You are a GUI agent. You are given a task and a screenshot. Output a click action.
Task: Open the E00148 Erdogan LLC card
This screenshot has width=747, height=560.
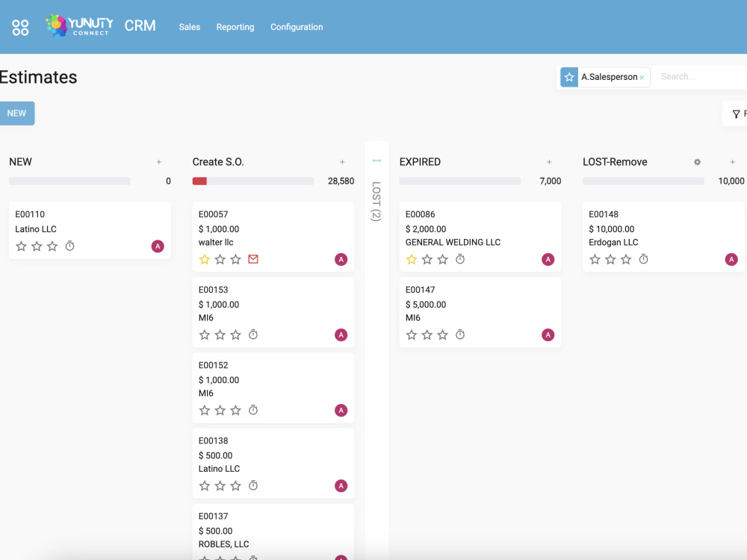(x=663, y=237)
